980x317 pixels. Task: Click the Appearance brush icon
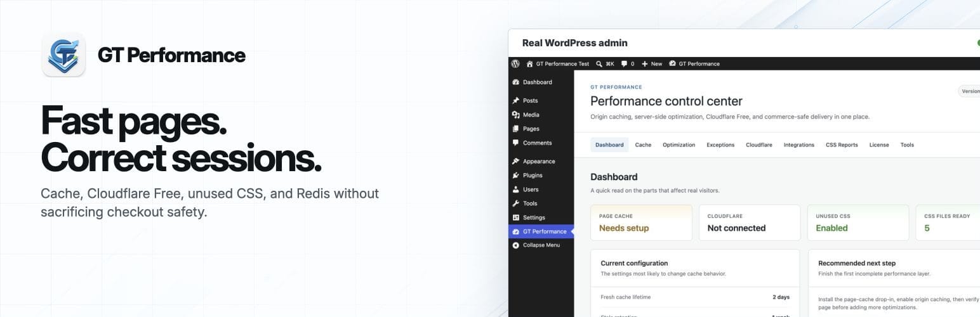click(516, 161)
